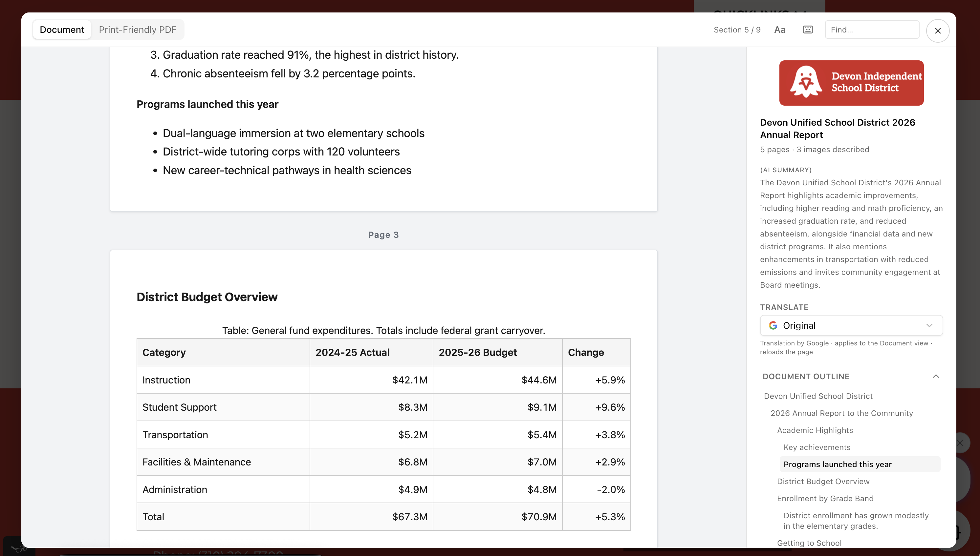Click the Google icon in the translate box

[773, 325]
